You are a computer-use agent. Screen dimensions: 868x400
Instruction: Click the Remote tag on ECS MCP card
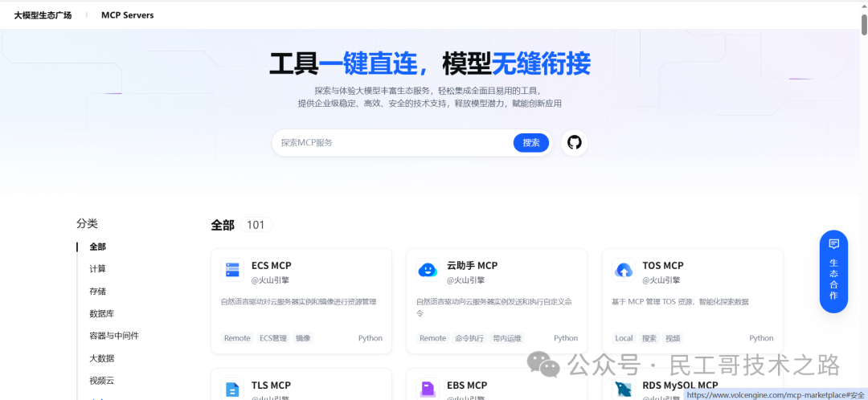click(x=237, y=338)
